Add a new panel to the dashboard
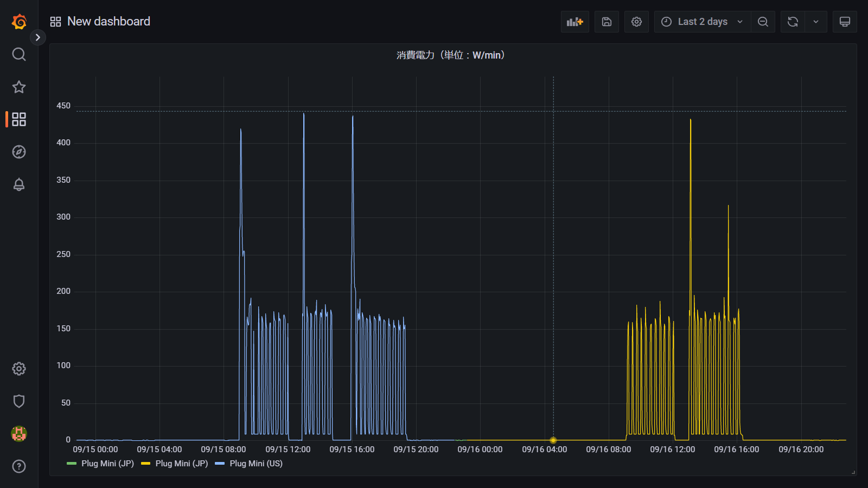868x488 pixels. [x=575, y=22]
